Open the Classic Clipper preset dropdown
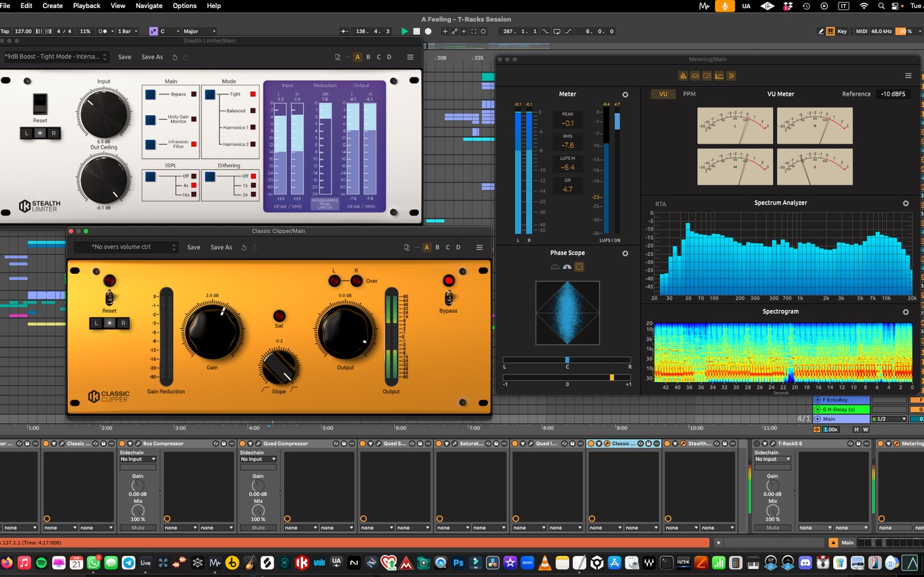The height and width of the screenshot is (577, 924). point(126,247)
